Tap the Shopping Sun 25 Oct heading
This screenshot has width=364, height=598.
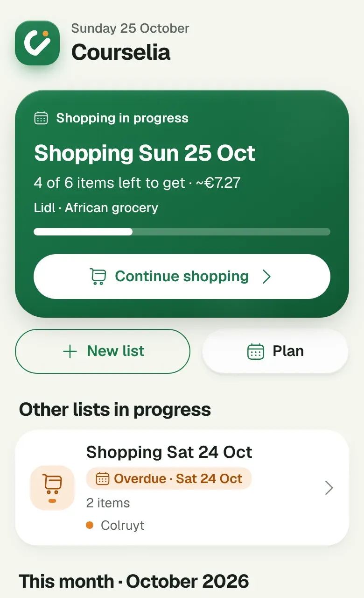pyautogui.click(x=145, y=153)
